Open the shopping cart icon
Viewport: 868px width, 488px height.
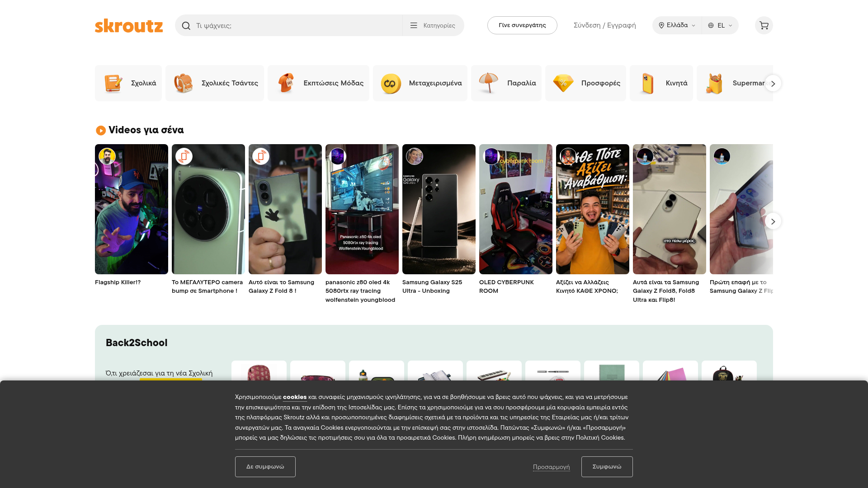[x=764, y=25]
